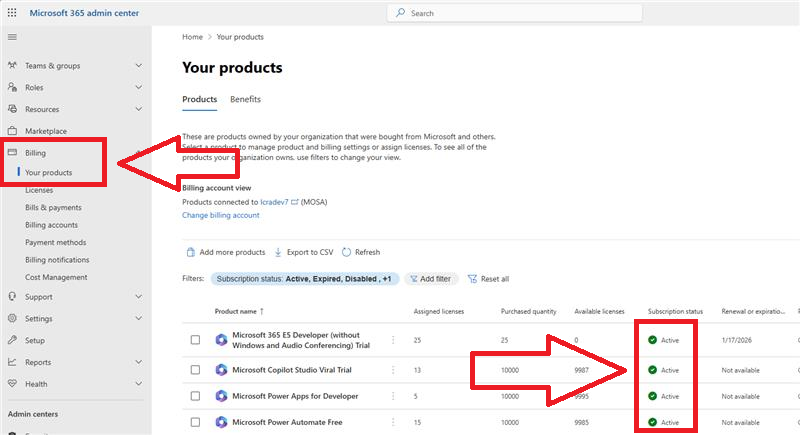Click the Health heart icon
This screenshot has width=800, height=435.
point(12,383)
